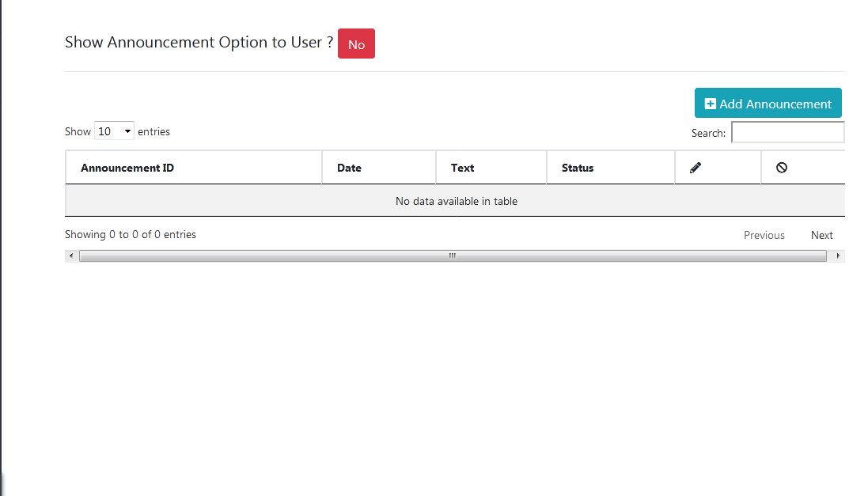The height and width of the screenshot is (496, 868).
Task: Sort by the Announcement ID column header
Action: tap(127, 167)
